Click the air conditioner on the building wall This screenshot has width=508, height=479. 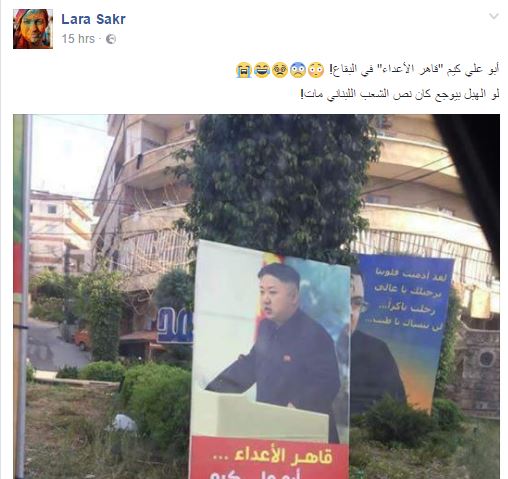coord(191,126)
